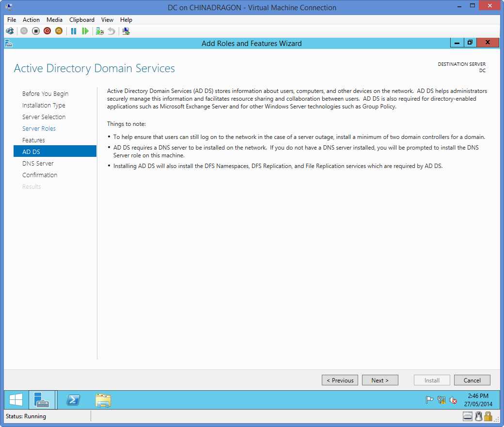Click the grayed-out Start VM toolbar icon

pos(24,31)
